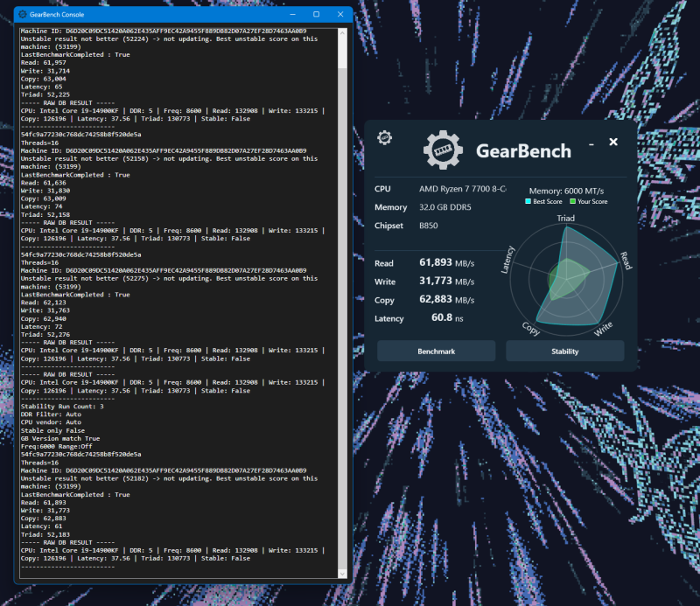Screen dimensions: 700x606
Task: Close the GearBench Console window
Action: coord(340,14)
